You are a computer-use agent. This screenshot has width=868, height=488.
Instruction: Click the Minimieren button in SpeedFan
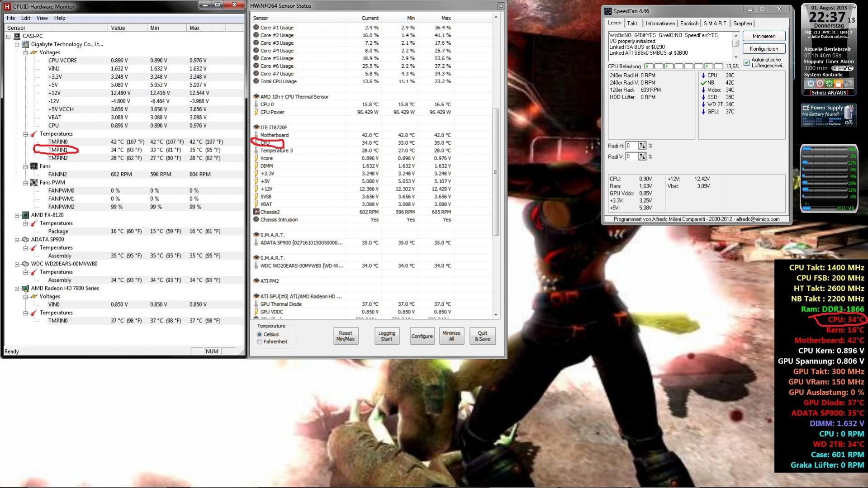[764, 36]
